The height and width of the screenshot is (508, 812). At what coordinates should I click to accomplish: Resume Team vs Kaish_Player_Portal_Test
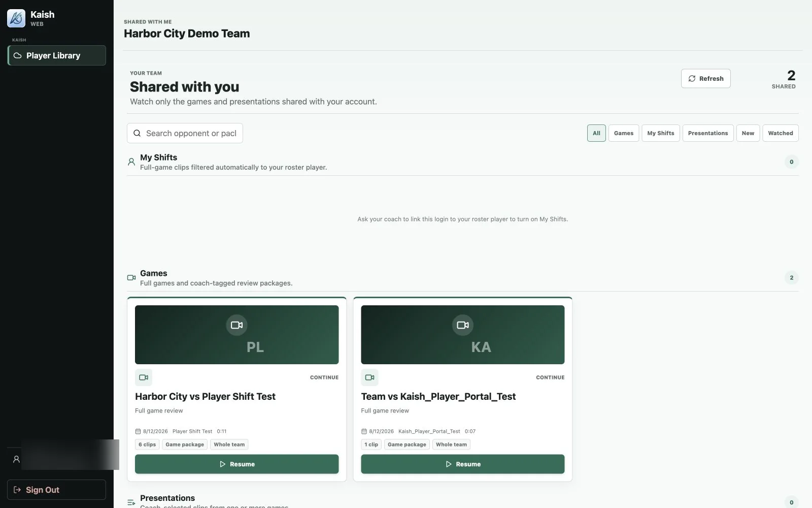click(463, 464)
